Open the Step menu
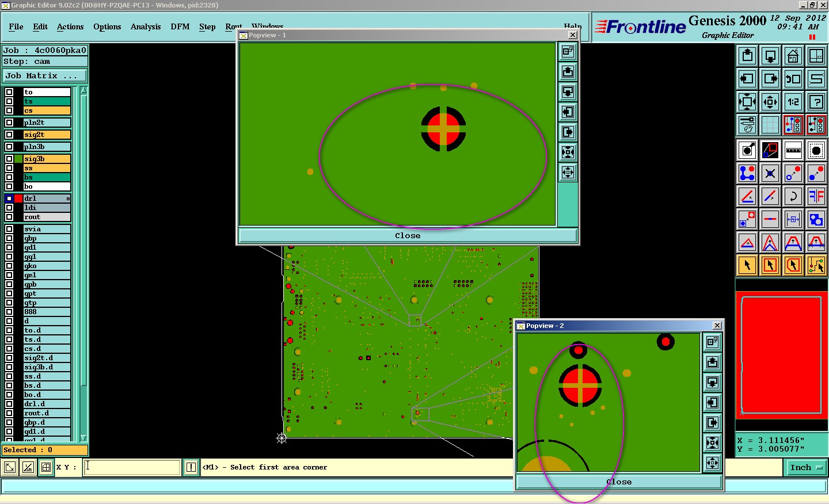The height and width of the screenshot is (504, 829). click(x=207, y=26)
